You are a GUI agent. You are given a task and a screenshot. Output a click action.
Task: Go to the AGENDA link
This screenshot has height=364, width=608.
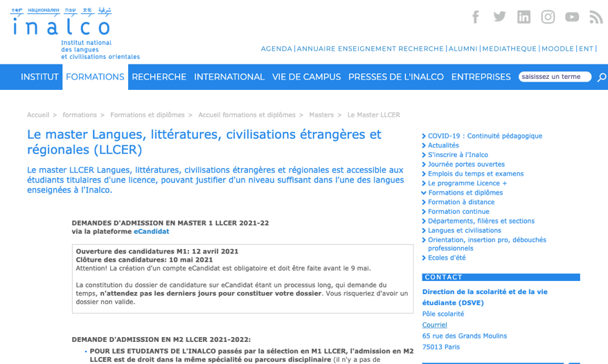pyautogui.click(x=276, y=49)
